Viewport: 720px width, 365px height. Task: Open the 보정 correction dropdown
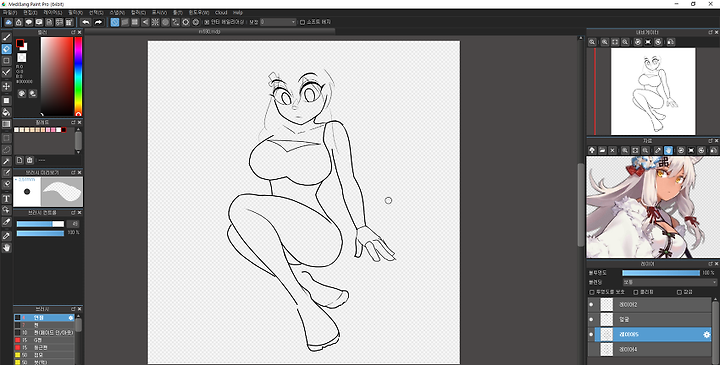click(x=278, y=22)
